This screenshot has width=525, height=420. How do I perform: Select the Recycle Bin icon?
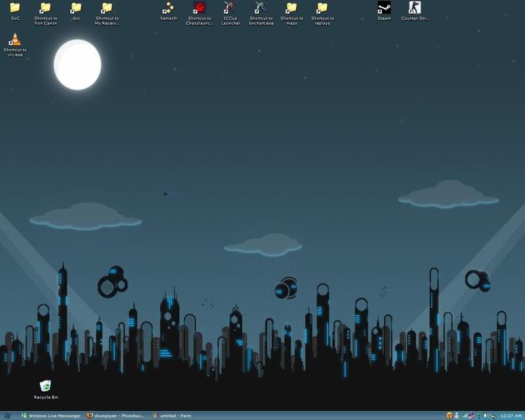pyautogui.click(x=46, y=390)
